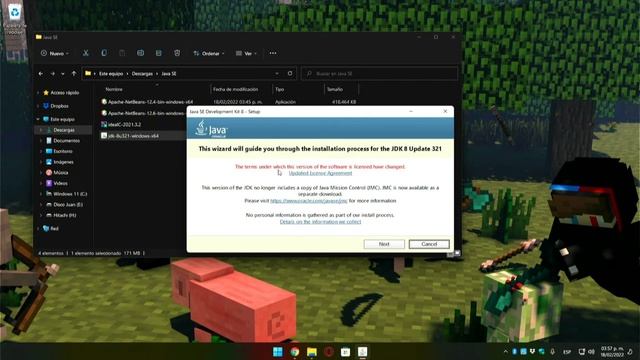Select Hitachi (H:) drive in navigation pane

61,215
